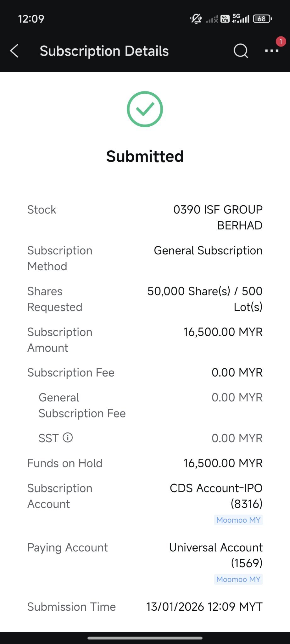This screenshot has height=644, width=290.
Task: Open search with the magnifier icon
Action: [241, 51]
